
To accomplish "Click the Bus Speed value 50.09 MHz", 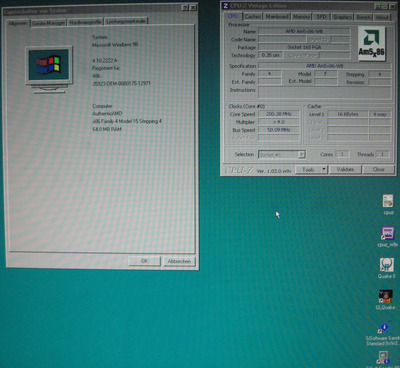I will click(x=279, y=130).
